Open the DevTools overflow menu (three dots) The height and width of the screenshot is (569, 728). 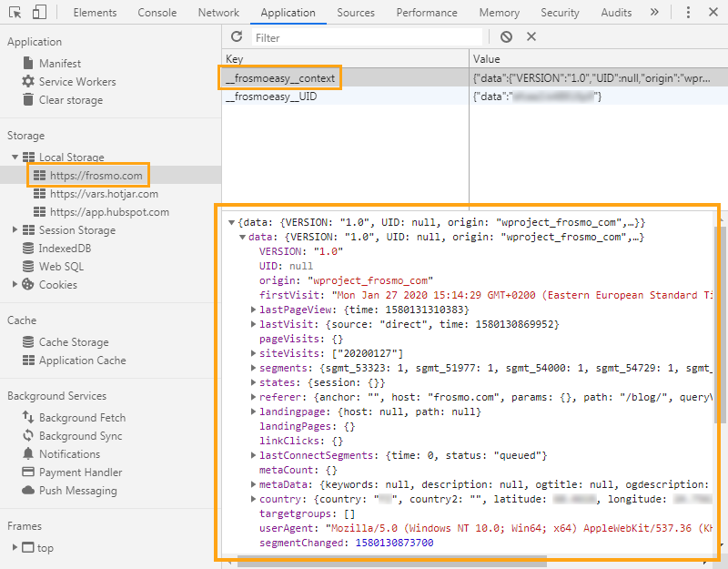point(689,12)
